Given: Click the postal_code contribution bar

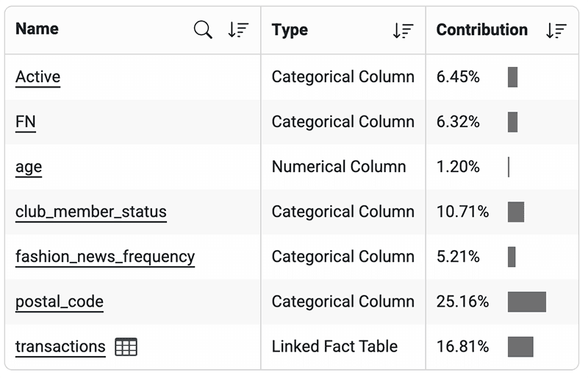Looking at the screenshot, I should [526, 302].
